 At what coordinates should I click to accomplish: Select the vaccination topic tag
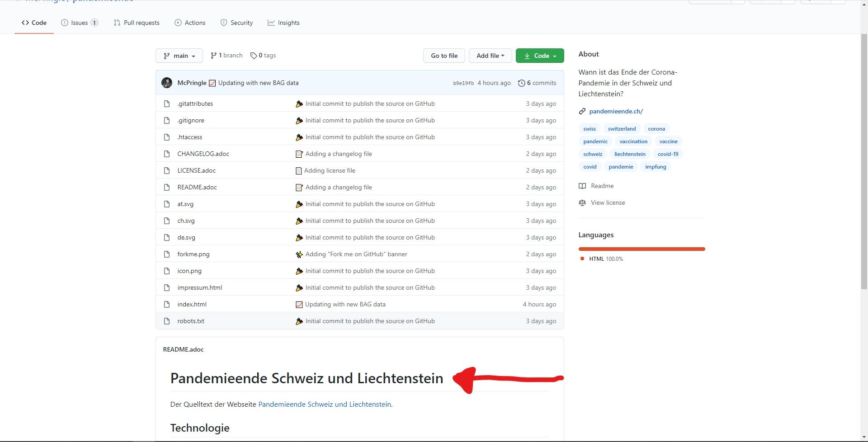coord(633,141)
